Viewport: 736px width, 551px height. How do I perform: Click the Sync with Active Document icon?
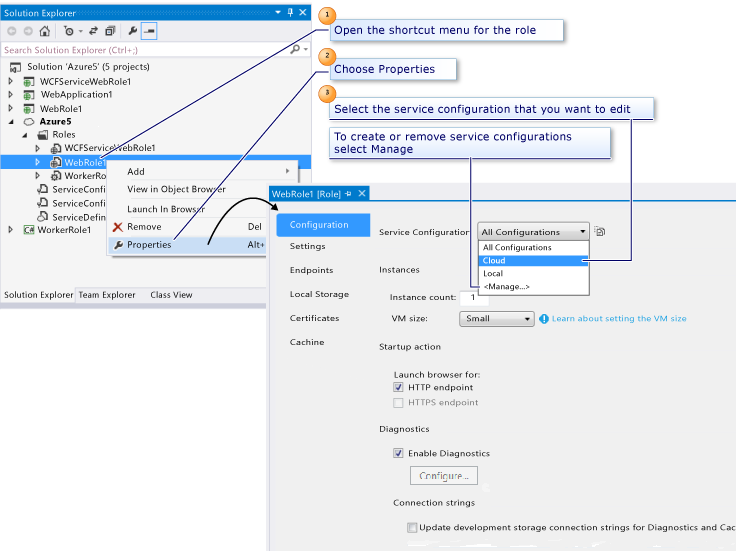[x=93, y=31]
